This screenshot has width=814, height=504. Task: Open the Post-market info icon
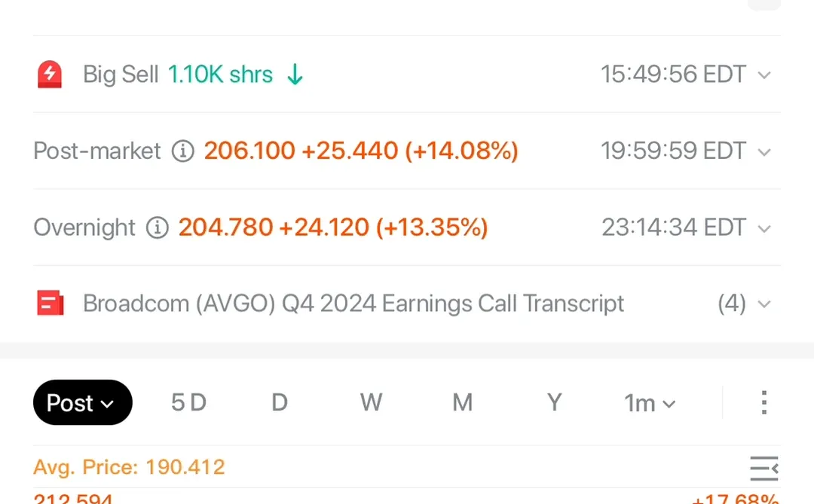pos(182,151)
